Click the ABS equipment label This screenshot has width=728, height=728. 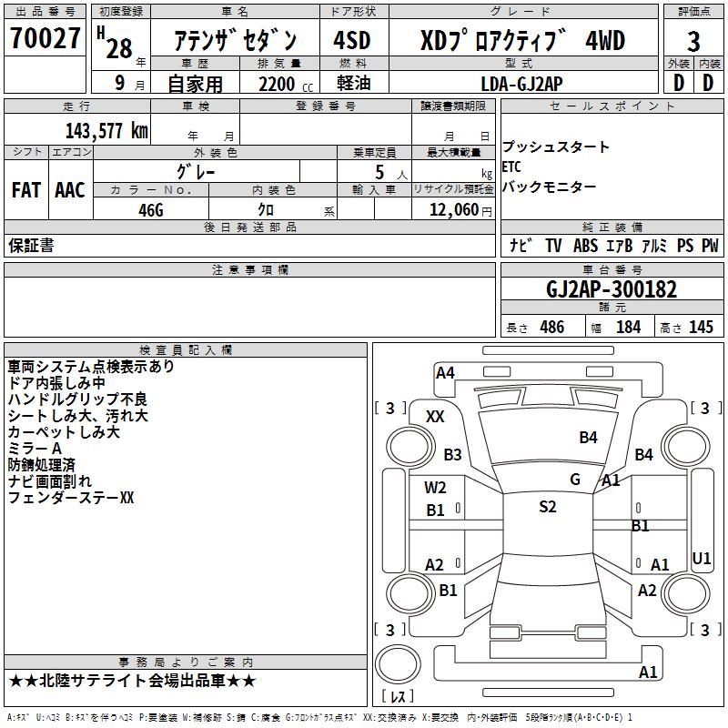(585, 245)
